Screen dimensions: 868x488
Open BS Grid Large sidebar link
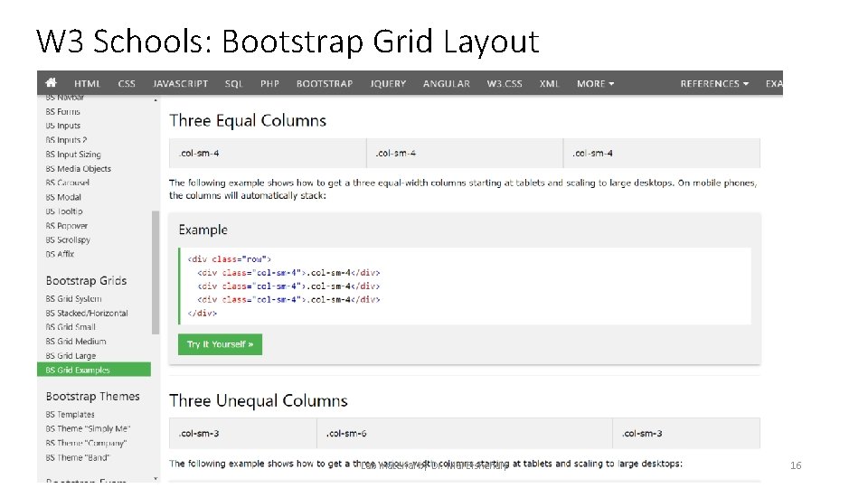tap(71, 356)
